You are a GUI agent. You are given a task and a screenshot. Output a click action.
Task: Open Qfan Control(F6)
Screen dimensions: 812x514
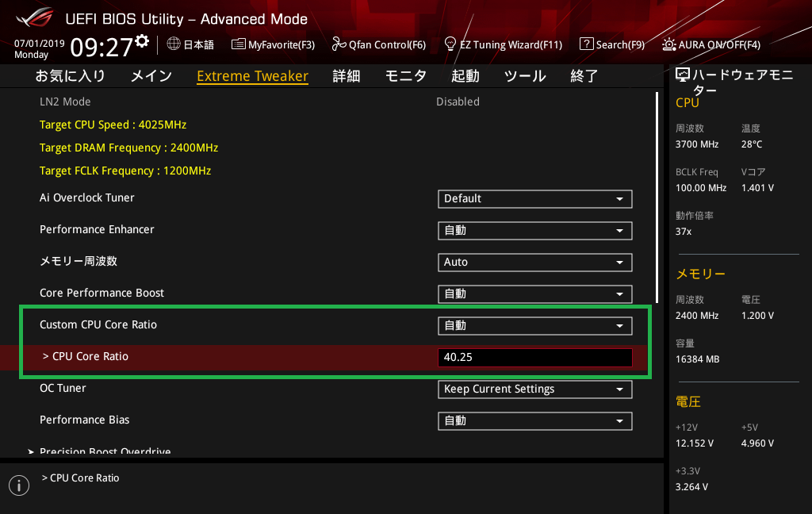pyautogui.click(x=379, y=44)
